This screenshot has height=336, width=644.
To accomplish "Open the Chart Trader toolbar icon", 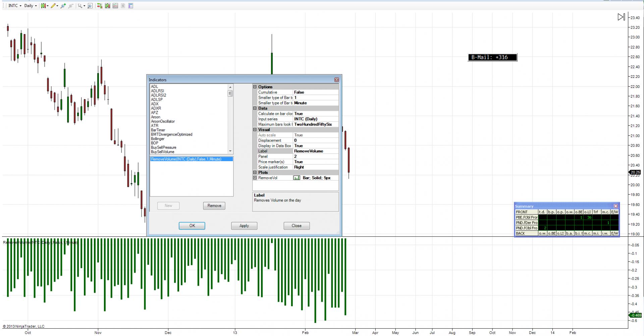I will [100, 6].
